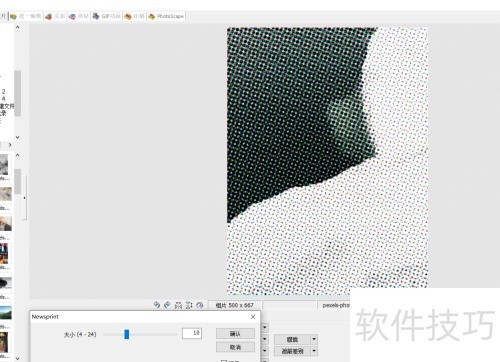
Task: Click the folder tree horizontal scroll-right arrow
Action: [10, 145]
